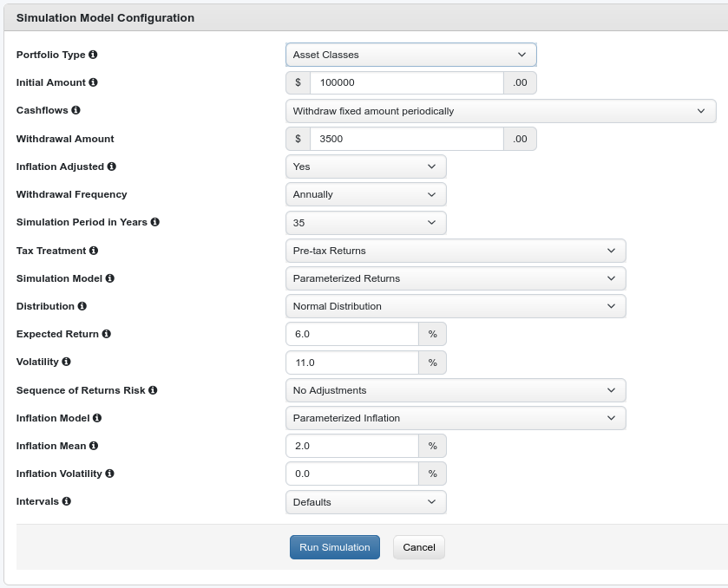The width and height of the screenshot is (728, 588).
Task: Click the info icon beside Tax Treatment
Action: (x=94, y=251)
